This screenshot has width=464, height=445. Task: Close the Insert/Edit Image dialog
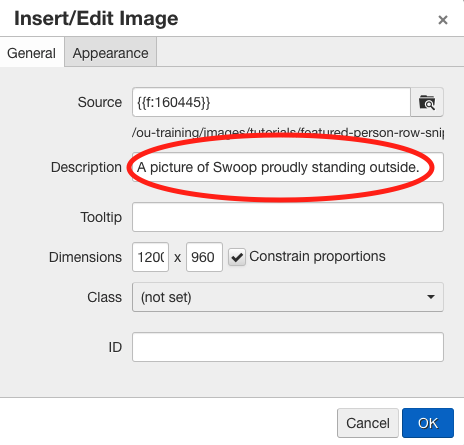tap(443, 20)
